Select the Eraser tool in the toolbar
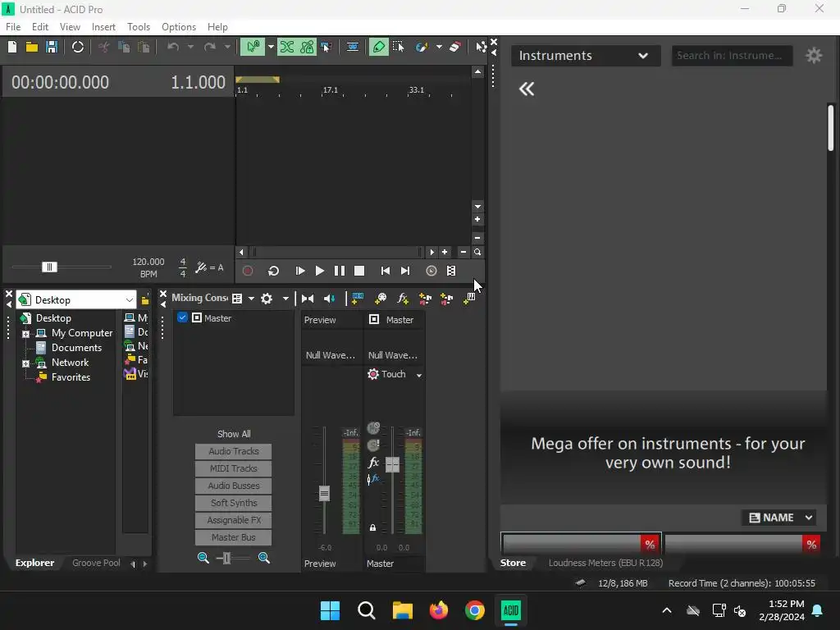Viewport: 840px width, 630px height. pos(454,47)
